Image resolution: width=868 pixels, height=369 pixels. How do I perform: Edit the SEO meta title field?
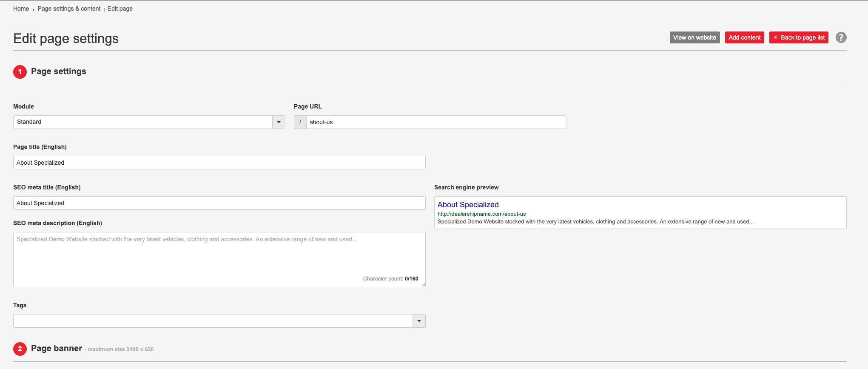219,203
